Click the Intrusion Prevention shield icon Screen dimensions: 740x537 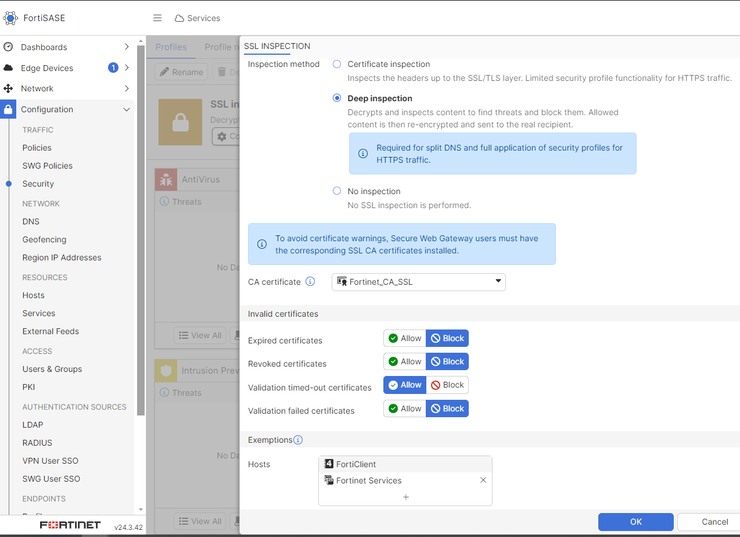click(x=166, y=370)
